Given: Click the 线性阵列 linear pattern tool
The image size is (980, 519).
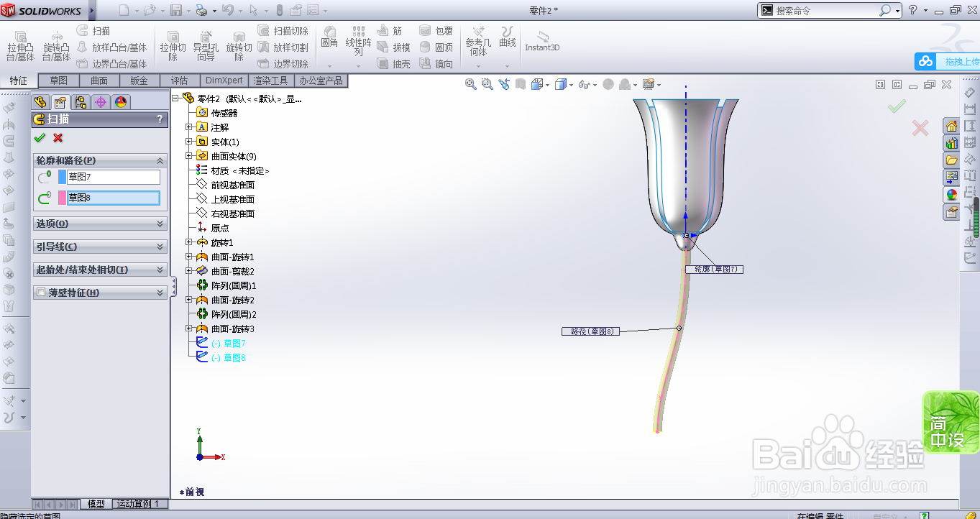Looking at the screenshot, I should (358, 42).
